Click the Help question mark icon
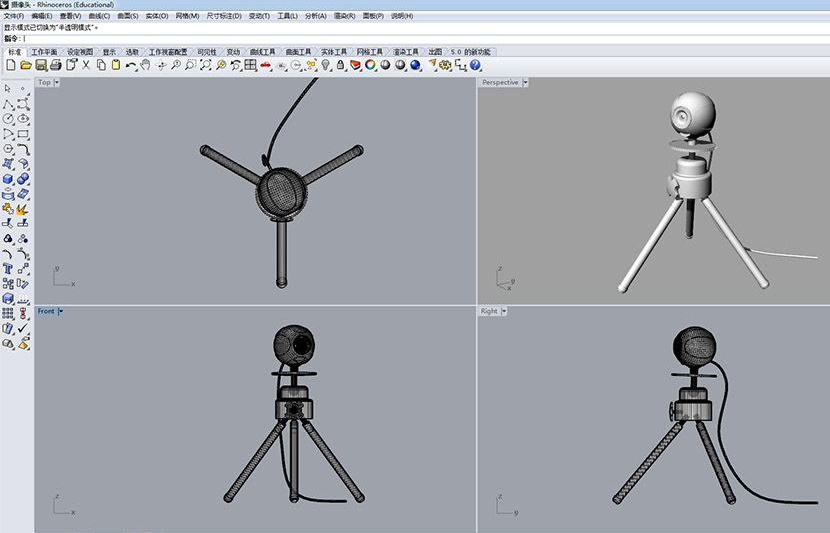 tap(474, 65)
